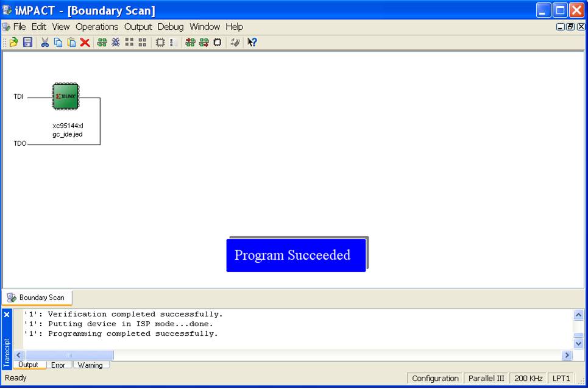Select the Xilinx chip in the scan chain
The image size is (588, 389).
(x=66, y=96)
